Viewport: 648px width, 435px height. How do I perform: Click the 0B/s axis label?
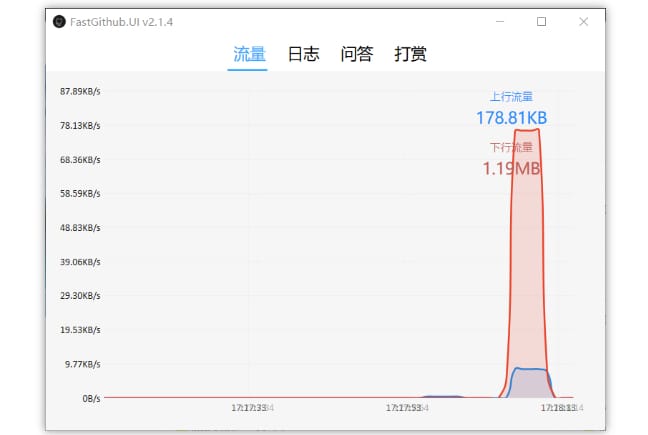[x=91, y=399]
